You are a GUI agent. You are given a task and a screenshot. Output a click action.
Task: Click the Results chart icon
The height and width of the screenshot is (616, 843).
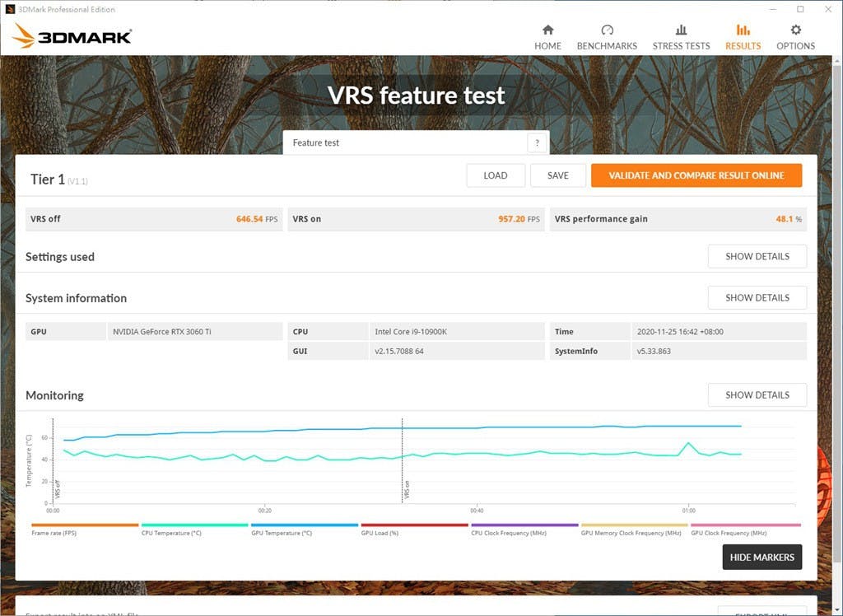tap(743, 30)
